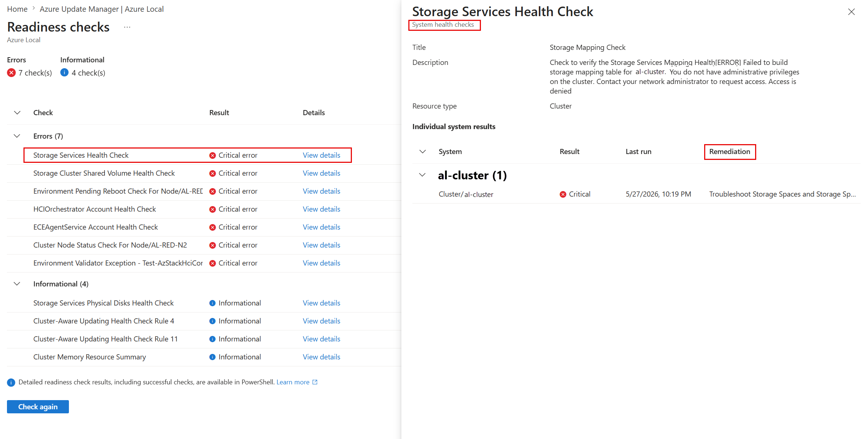Collapse the Errors (7) group
Screen dimensions: 868x439
pos(17,136)
